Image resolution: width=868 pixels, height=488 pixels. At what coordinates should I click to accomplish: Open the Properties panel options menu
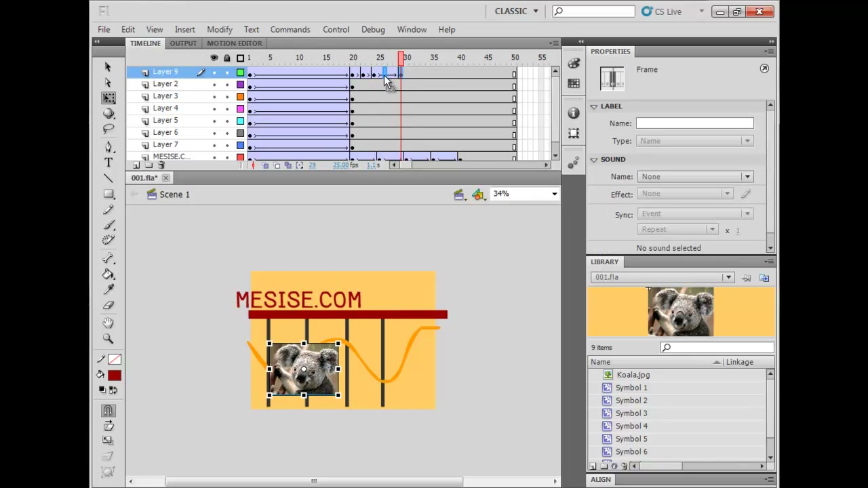[x=769, y=52]
